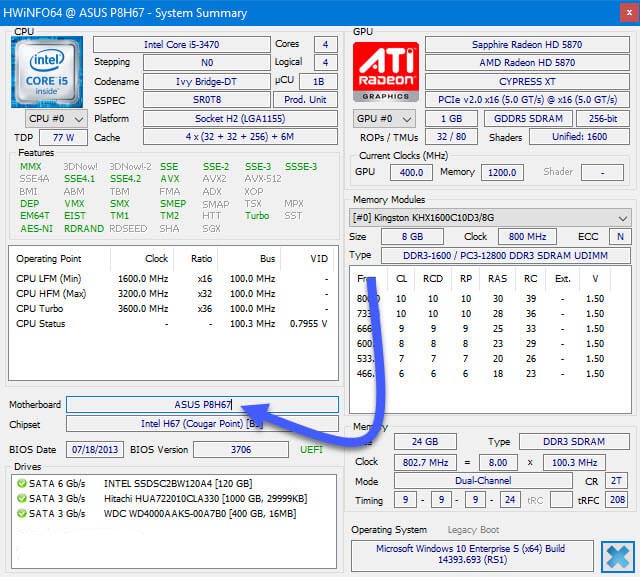The height and width of the screenshot is (577, 640).
Task: Click the total memory 24 GB field
Action: pos(425,442)
